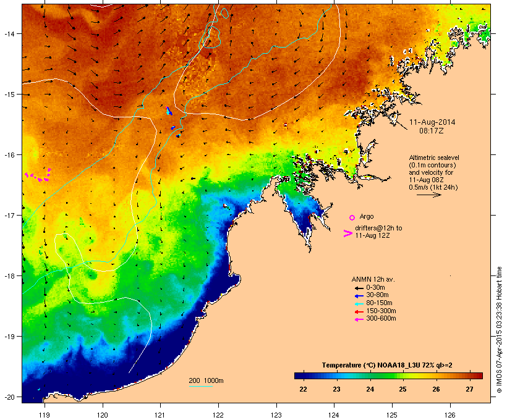Click the blue 30-80m legend arrow
The width and height of the screenshot is (507, 420).
coord(359,296)
